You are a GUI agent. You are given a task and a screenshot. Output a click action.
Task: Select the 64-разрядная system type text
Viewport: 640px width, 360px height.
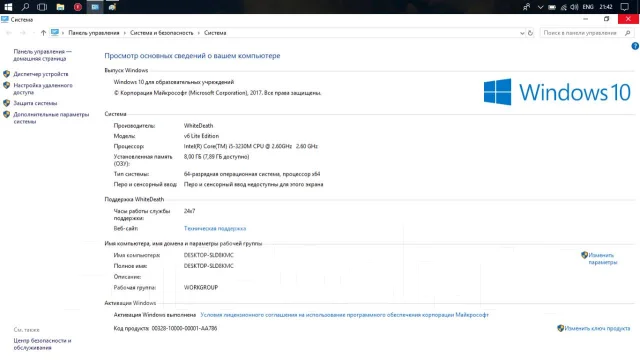(252, 174)
